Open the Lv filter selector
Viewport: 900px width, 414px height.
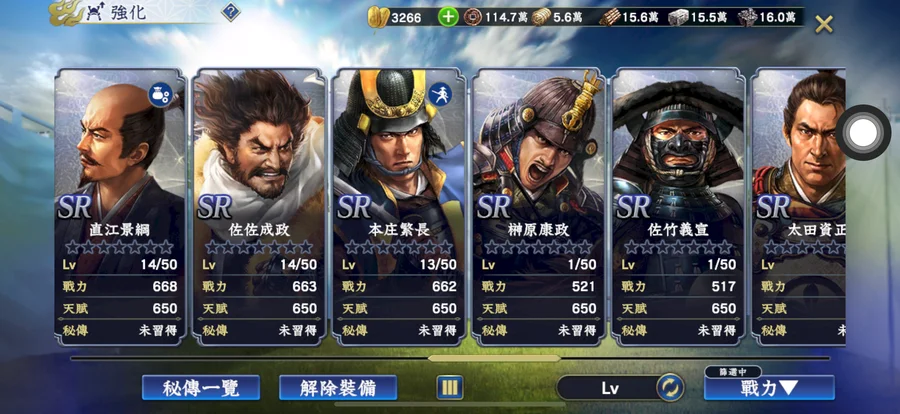pos(610,388)
